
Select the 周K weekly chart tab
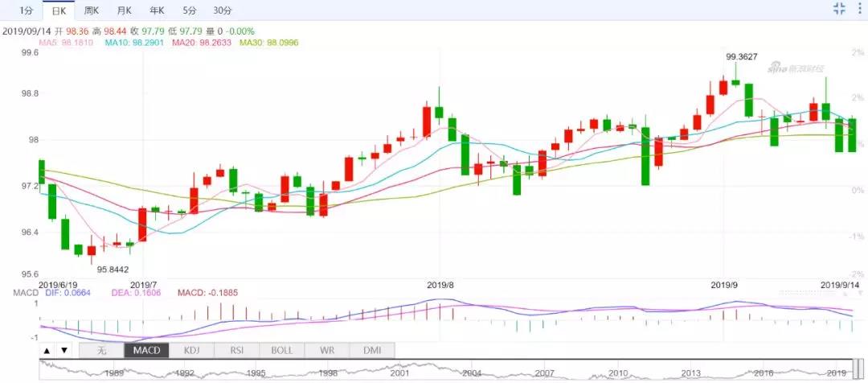pos(91,10)
